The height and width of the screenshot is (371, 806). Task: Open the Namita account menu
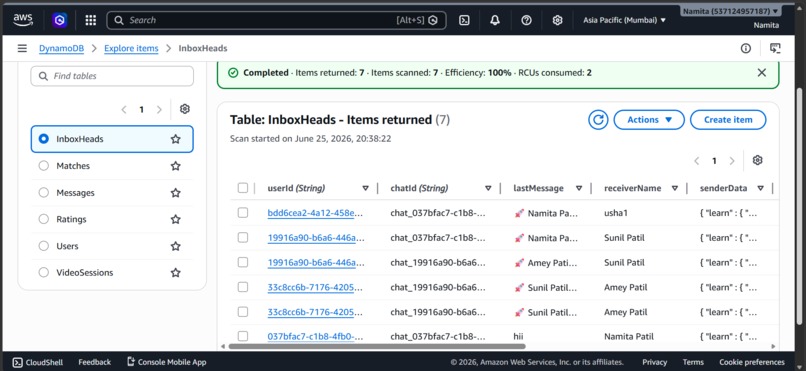[x=731, y=11]
